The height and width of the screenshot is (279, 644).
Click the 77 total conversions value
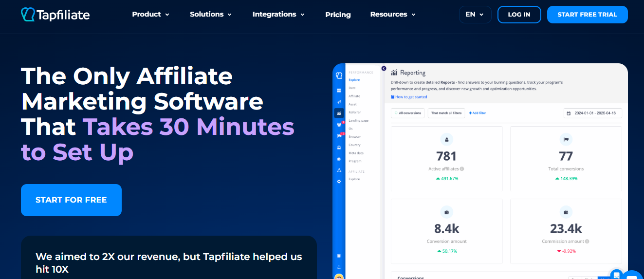(x=566, y=156)
